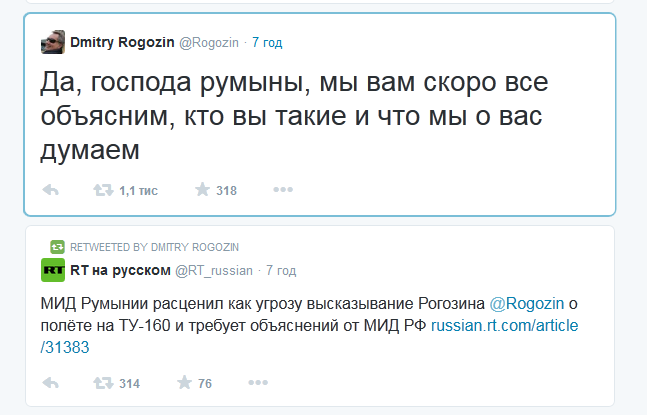Visit the @Rogozin handle in tweet header
The width and height of the screenshot is (647, 415).
click(209, 42)
